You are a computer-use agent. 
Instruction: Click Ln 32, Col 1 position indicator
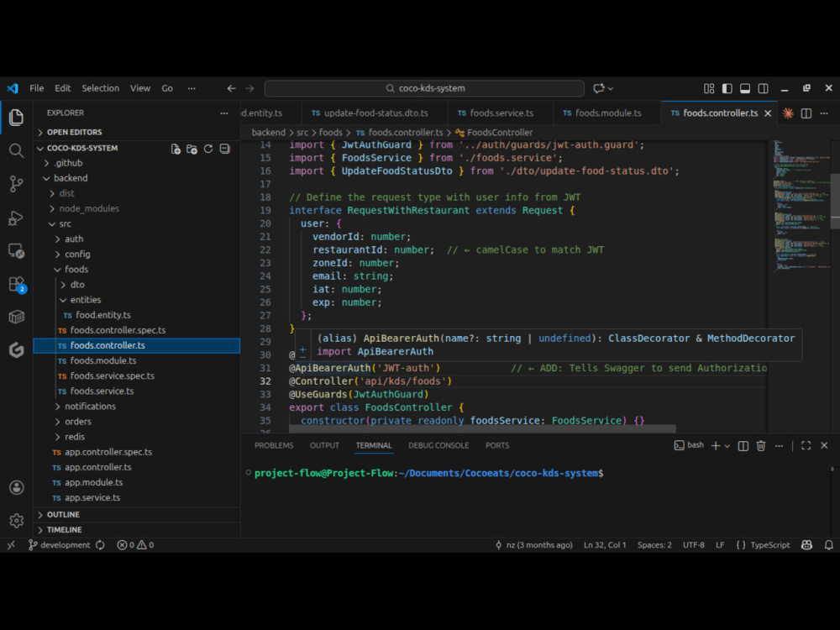pos(605,545)
